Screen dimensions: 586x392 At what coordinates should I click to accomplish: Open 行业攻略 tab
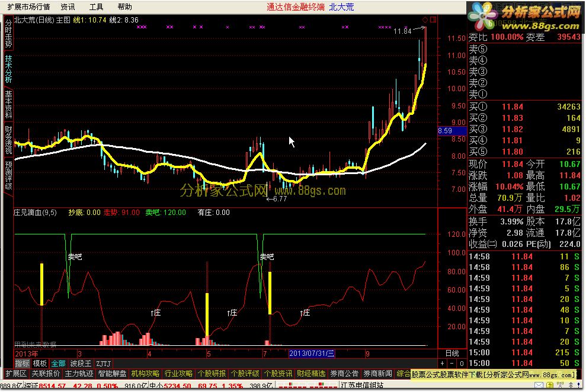coord(178,373)
